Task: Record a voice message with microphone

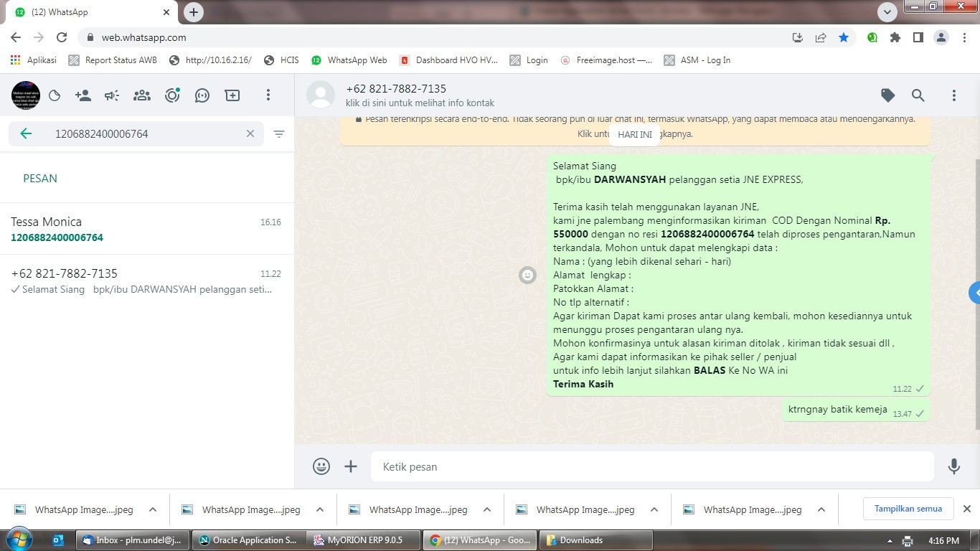Action: 954,466
